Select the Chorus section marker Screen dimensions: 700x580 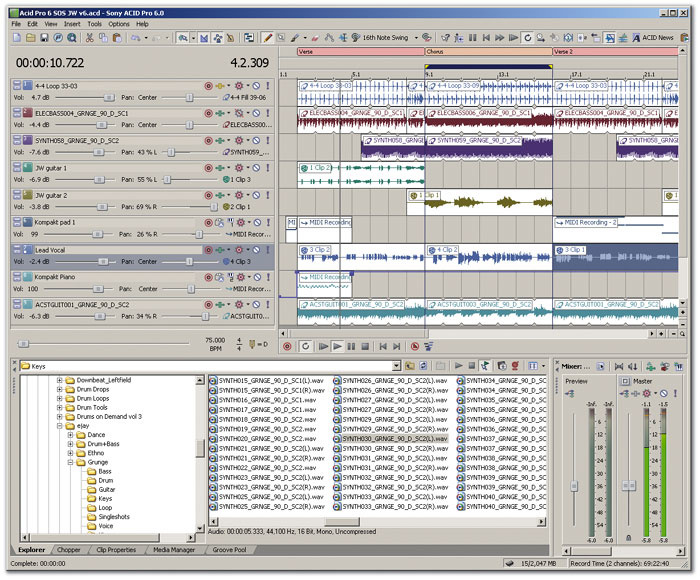[x=489, y=52]
